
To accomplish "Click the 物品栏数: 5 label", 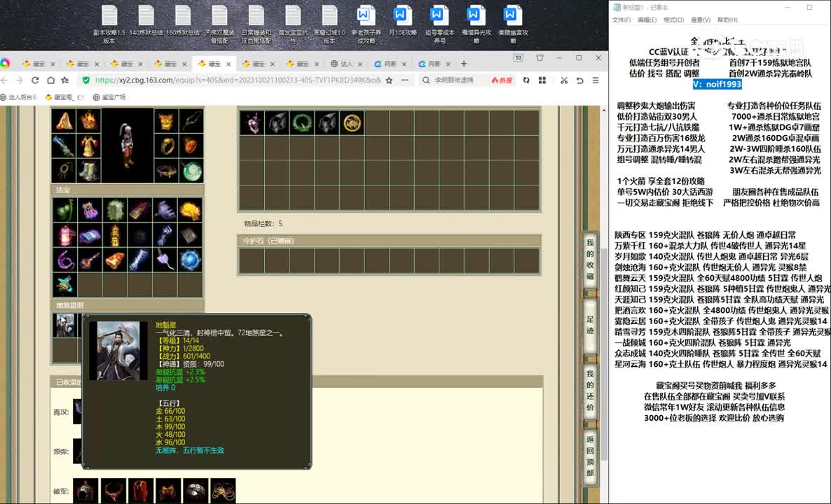I will click(263, 223).
